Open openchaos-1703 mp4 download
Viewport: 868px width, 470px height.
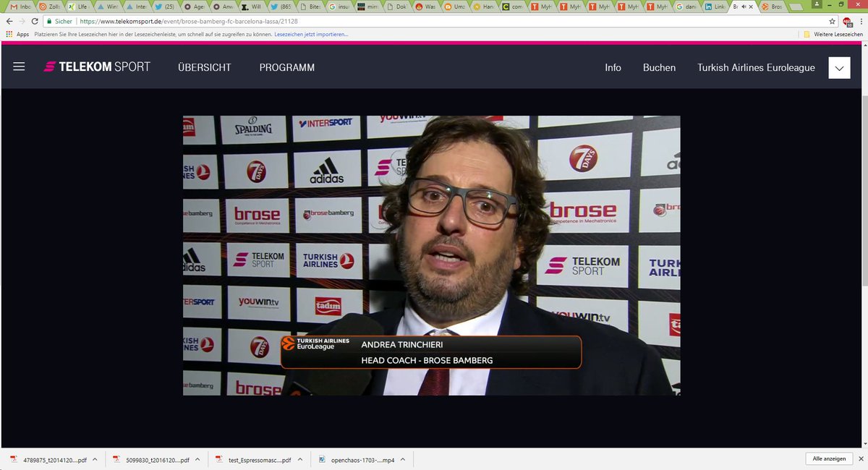(358, 459)
